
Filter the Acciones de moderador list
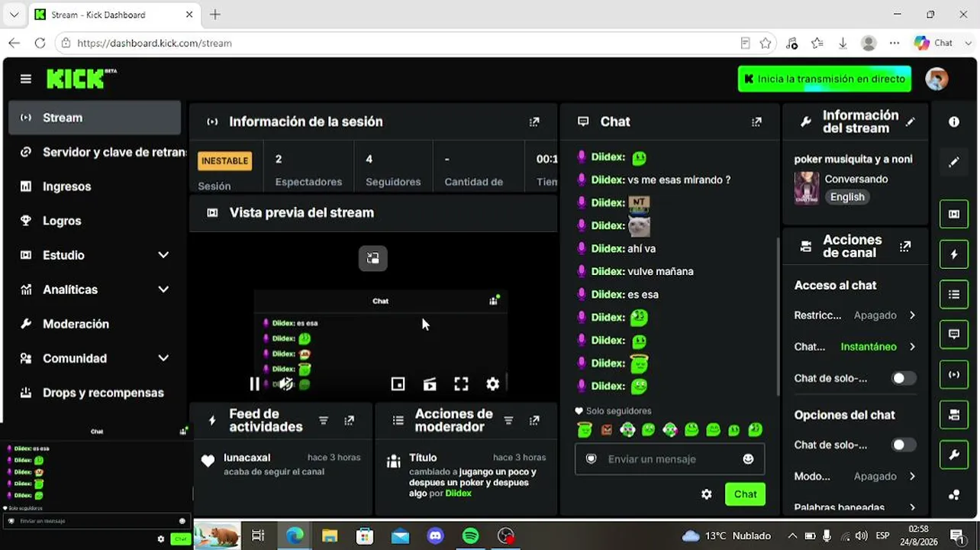point(508,420)
